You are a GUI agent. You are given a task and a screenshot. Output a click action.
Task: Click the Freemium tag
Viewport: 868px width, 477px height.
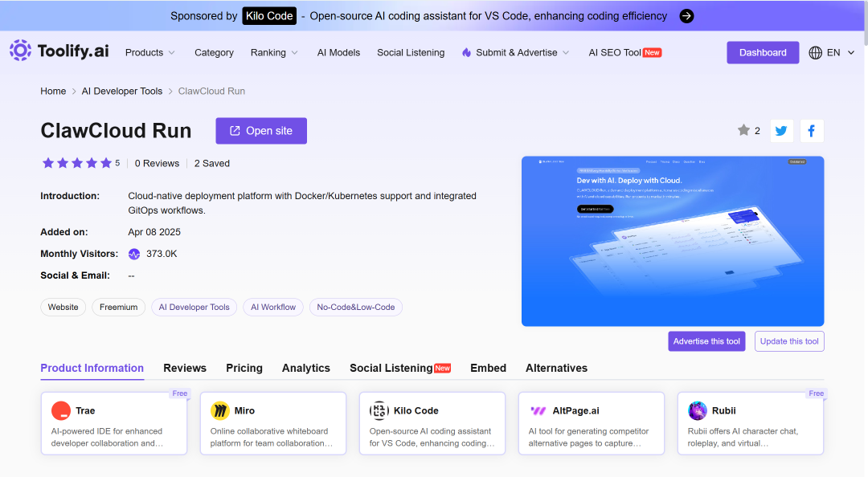tap(118, 307)
